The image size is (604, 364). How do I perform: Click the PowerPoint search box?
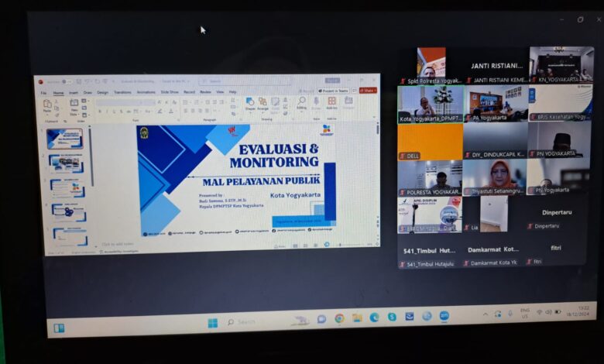pyautogui.click(x=245, y=81)
